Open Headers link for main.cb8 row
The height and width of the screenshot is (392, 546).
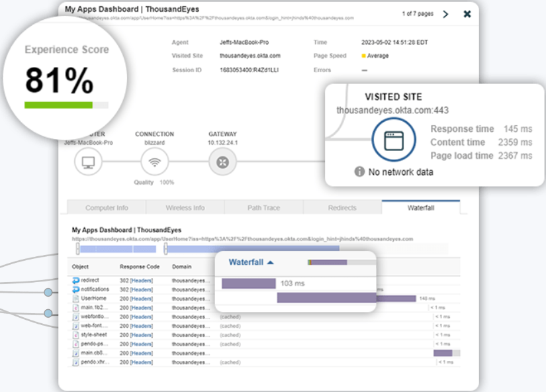pyautogui.click(x=142, y=354)
